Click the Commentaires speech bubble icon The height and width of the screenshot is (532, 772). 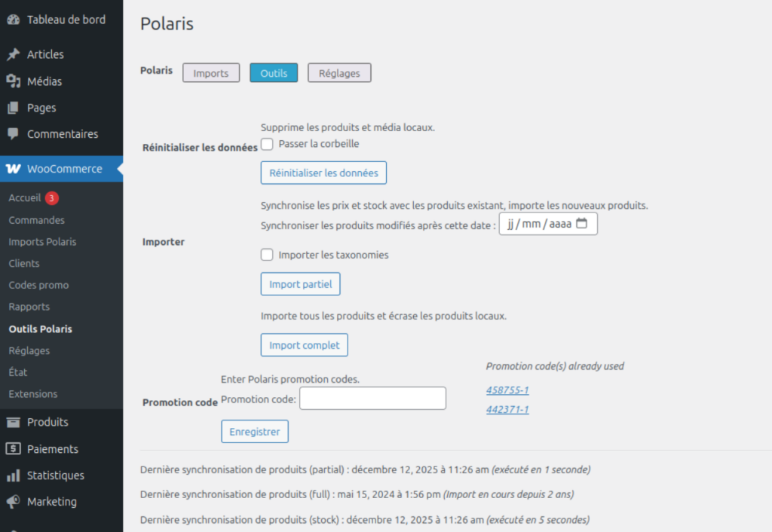click(13, 134)
